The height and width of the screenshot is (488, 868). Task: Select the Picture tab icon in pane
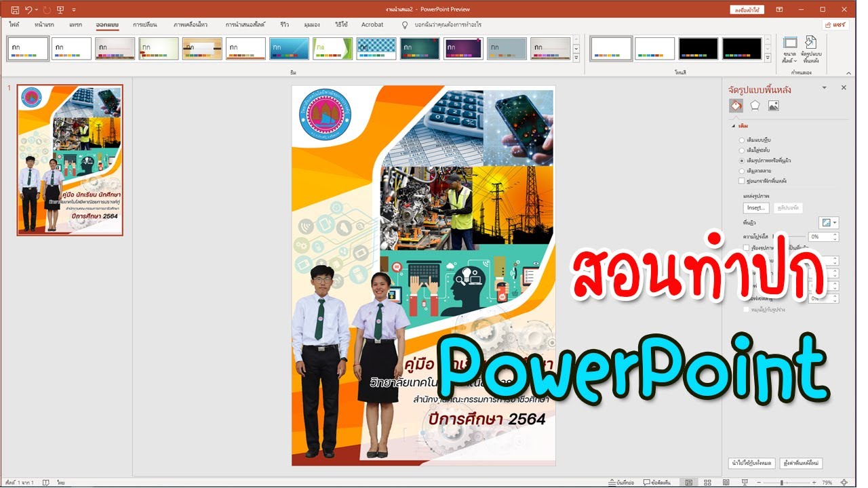(774, 106)
